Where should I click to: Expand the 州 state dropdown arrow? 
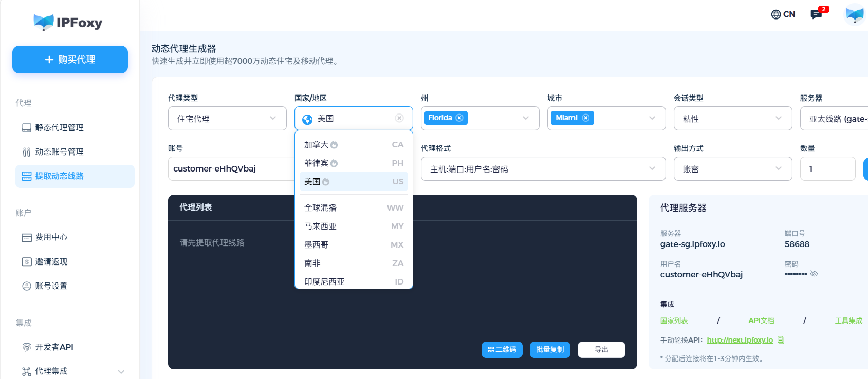pyautogui.click(x=526, y=118)
